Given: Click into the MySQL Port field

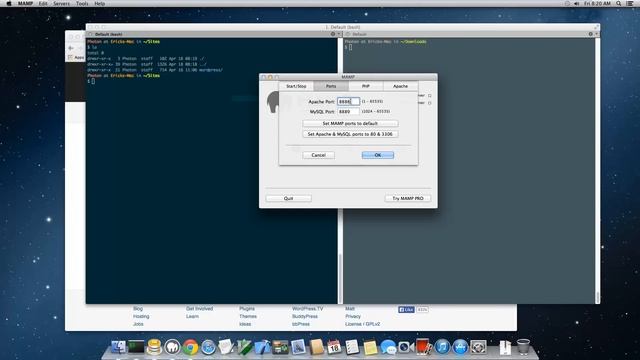Looking at the screenshot, I should point(348,111).
